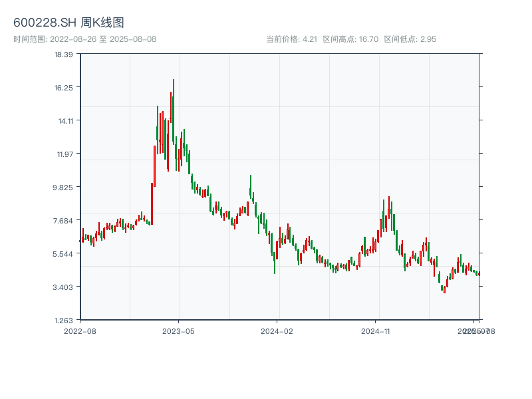Click the interval low label 区间低点: 2.95

pos(410,39)
